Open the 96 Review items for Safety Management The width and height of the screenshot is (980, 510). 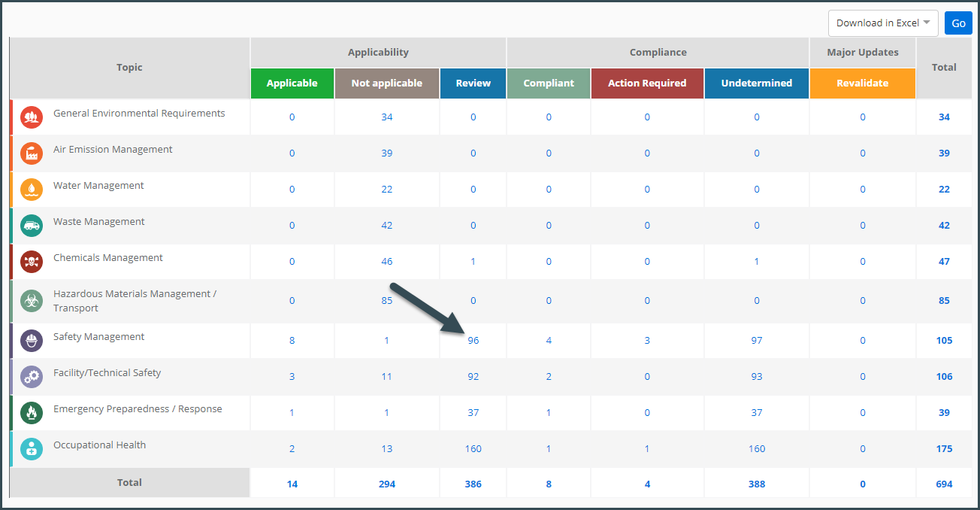(473, 340)
